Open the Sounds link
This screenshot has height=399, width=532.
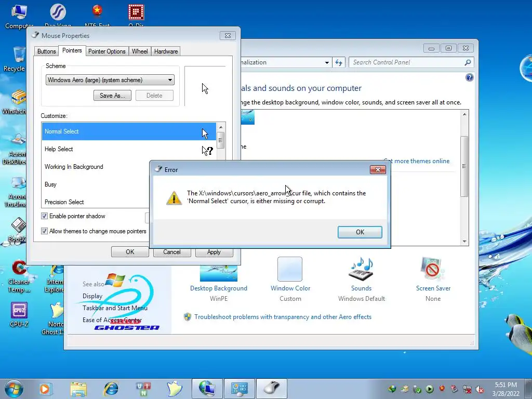pyautogui.click(x=362, y=288)
